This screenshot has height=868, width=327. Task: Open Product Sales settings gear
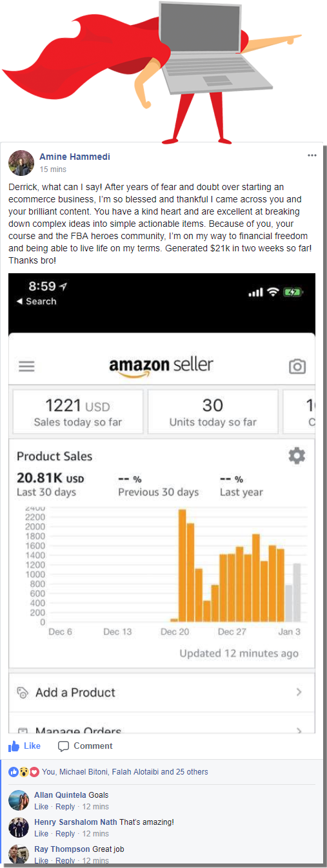click(297, 456)
